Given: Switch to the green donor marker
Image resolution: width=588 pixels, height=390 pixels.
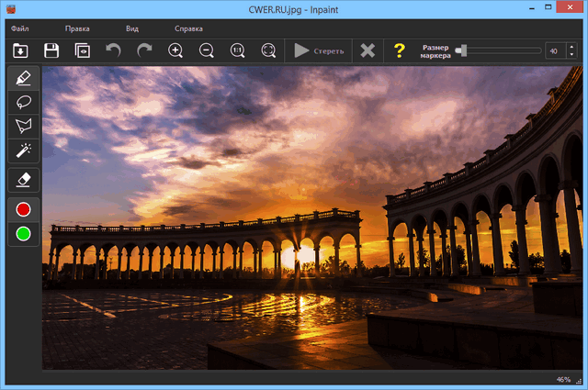Looking at the screenshot, I should (x=24, y=233).
